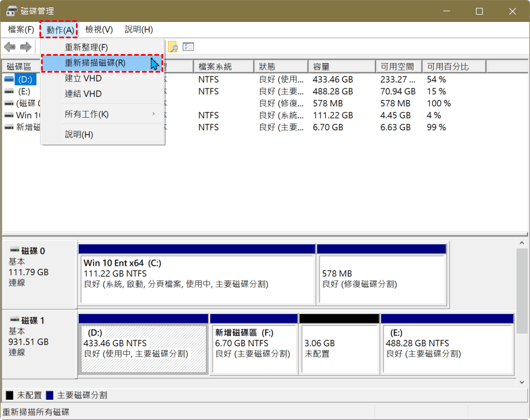Click the 4 % free percentage cell
530x420 pixels.
click(x=434, y=115)
